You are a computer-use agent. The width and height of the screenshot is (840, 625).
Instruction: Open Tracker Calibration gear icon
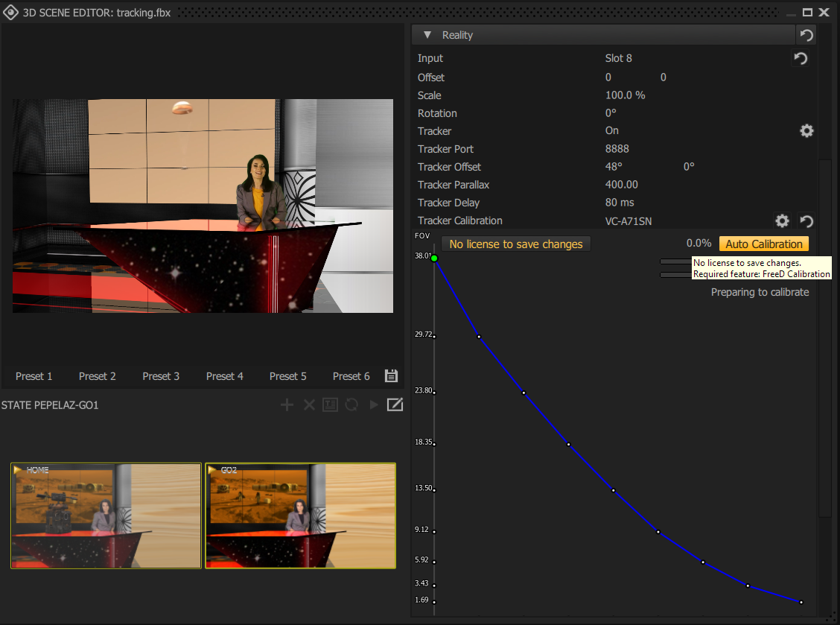tap(782, 221)
